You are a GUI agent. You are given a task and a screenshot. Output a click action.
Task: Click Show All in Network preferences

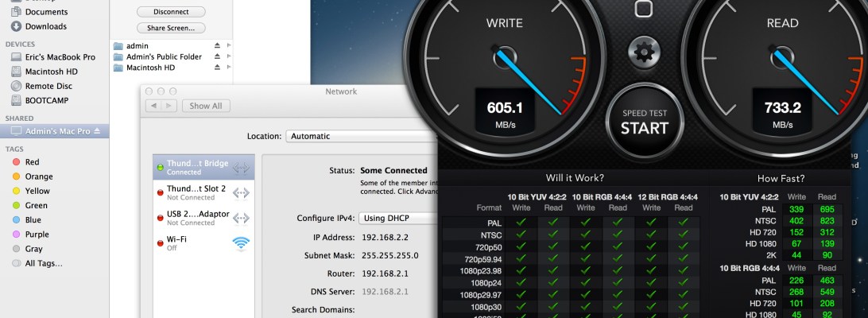206,106
